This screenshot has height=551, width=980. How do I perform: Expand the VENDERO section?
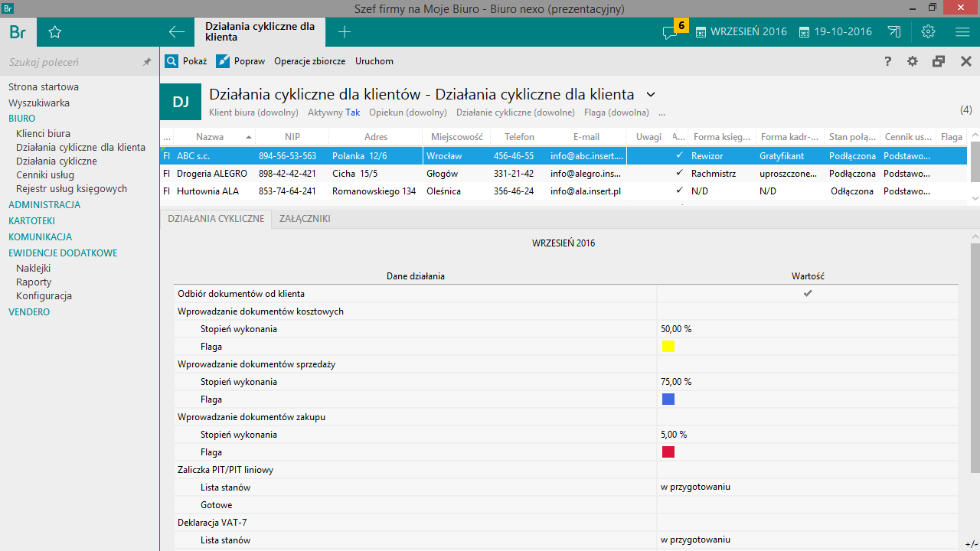(29, 312)
